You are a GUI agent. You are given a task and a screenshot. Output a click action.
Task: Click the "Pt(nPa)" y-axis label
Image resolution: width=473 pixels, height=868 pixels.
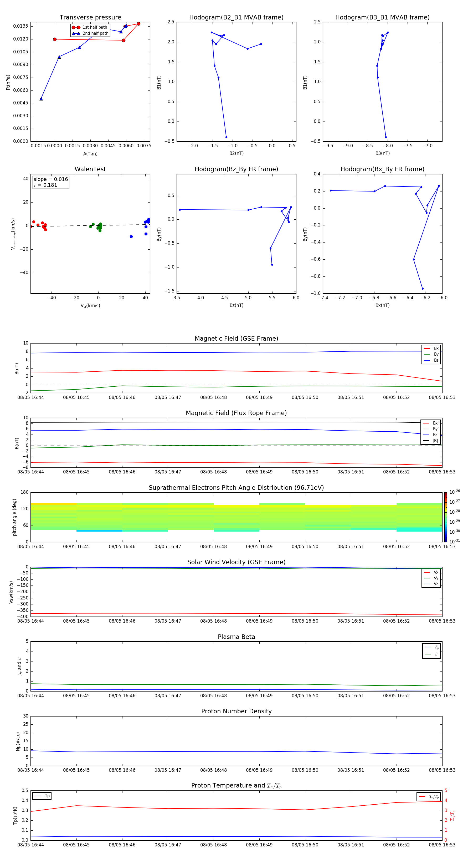coord(8,82)
